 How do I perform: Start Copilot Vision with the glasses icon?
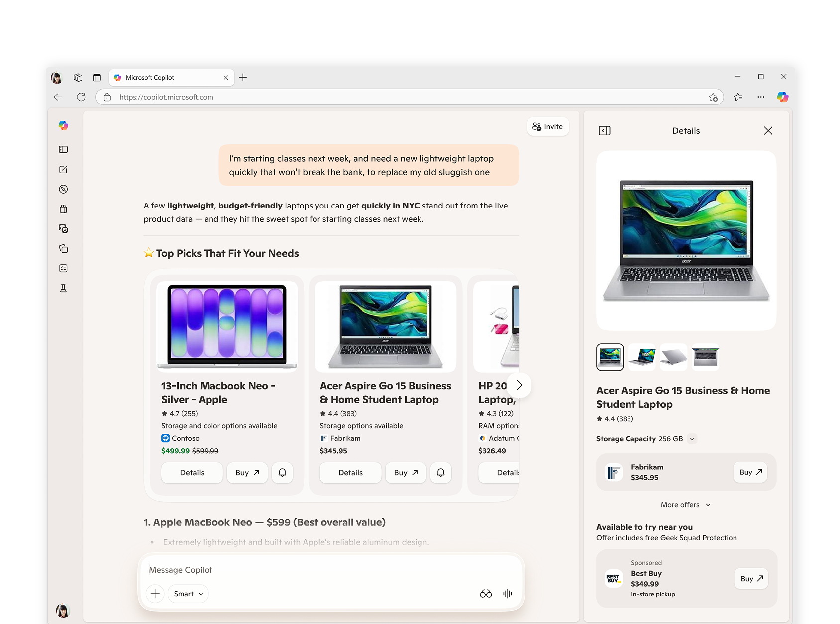(486, 593)
